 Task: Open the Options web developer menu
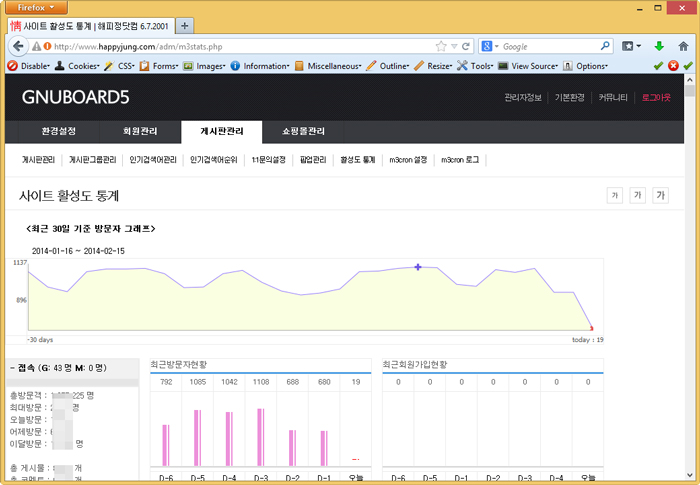click(585, 66)
